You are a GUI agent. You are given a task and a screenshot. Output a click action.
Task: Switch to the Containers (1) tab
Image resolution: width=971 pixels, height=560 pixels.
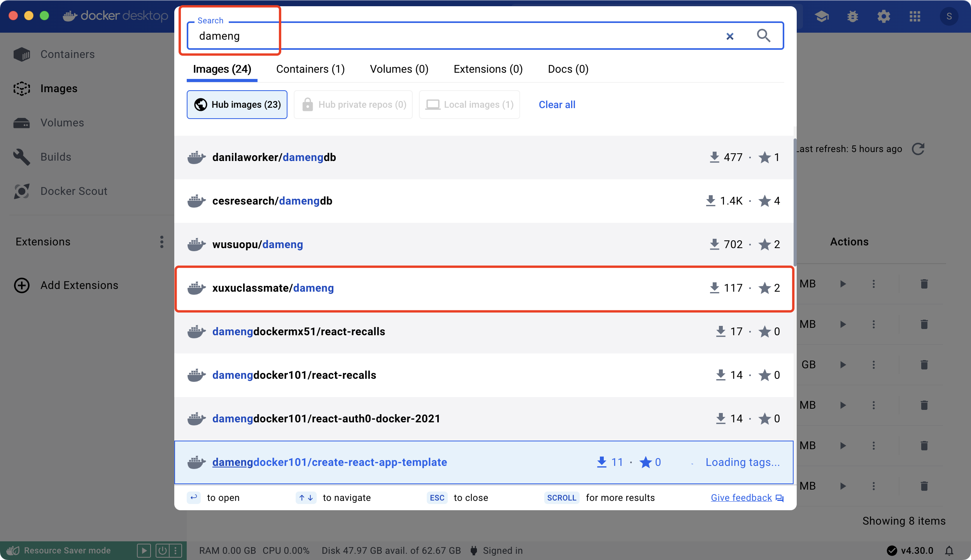310,69
